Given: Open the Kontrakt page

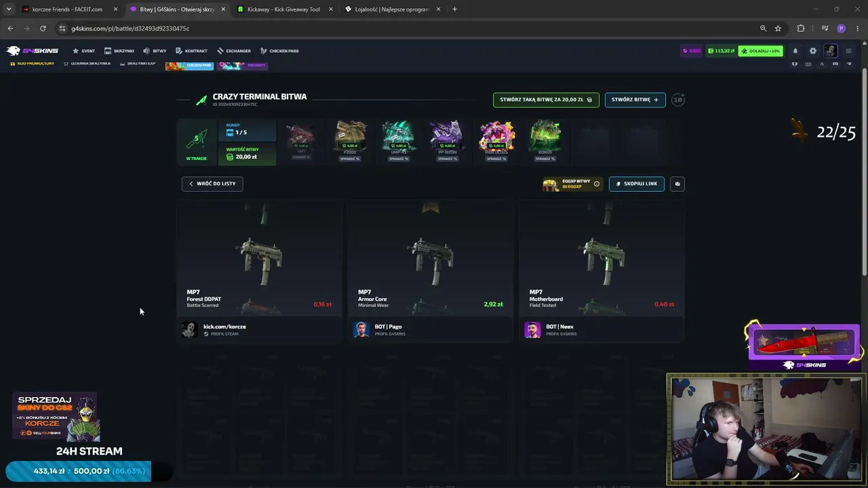Looking at the screenshot, I should tap(191, 51).
